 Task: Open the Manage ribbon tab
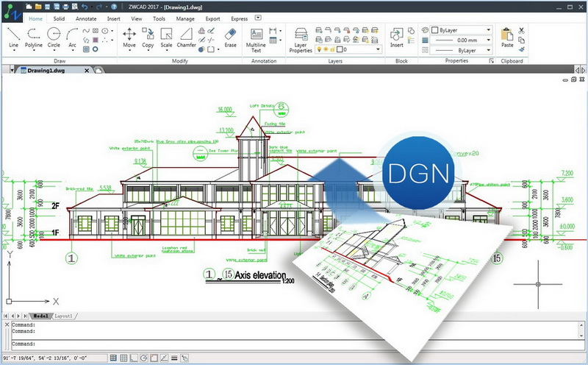(185, 18)
